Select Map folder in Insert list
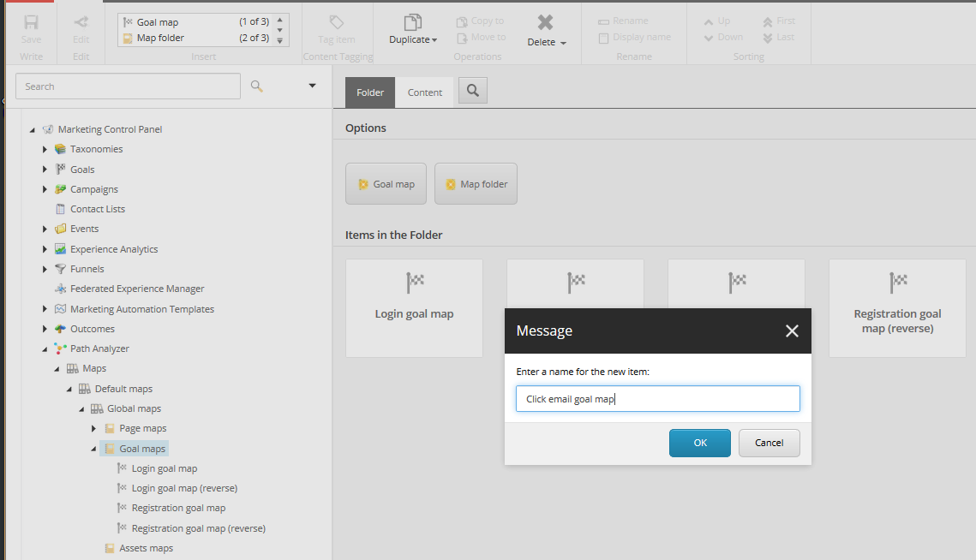This screenshot has height=560, width=976. 197,38
